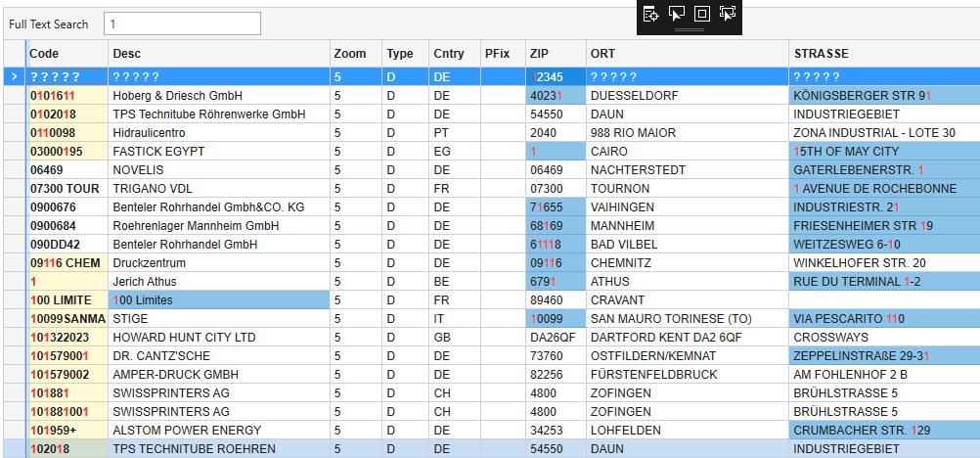This screenshot has height=458, width=980.
Task: Click the BAD VILBEL city cell
Action: 688,244
